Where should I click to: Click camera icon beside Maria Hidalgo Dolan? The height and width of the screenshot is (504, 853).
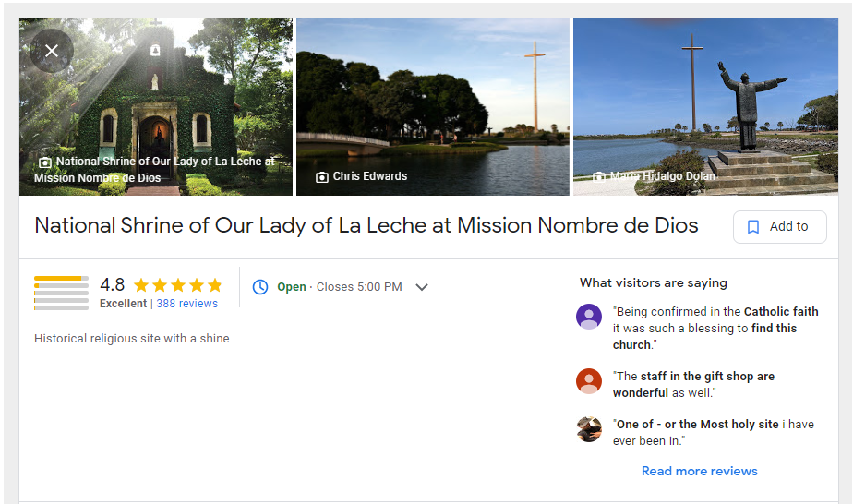tap(599, 176)
